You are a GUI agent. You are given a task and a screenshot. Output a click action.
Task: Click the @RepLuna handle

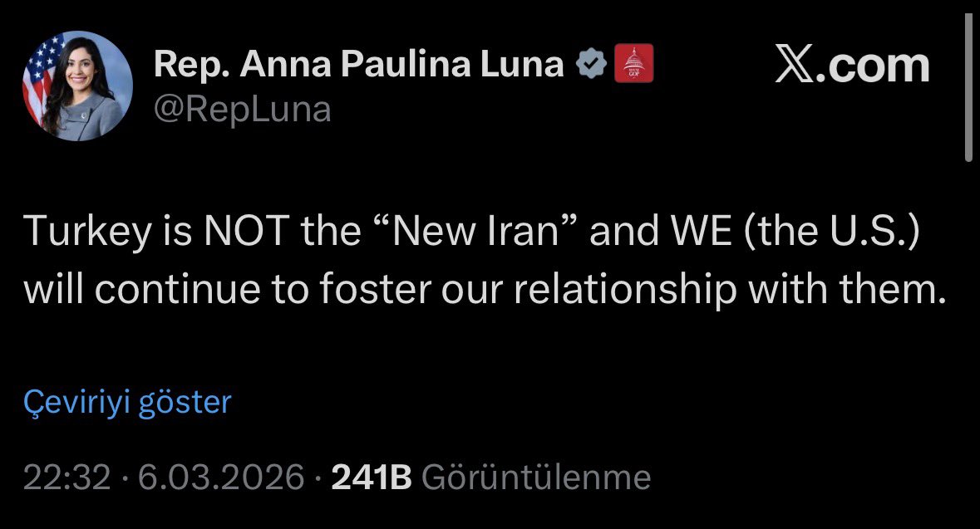tap(243, 109)
